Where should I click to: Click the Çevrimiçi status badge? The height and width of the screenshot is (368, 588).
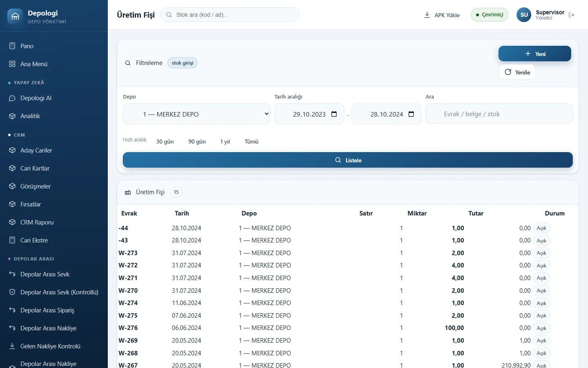(490, 15)
